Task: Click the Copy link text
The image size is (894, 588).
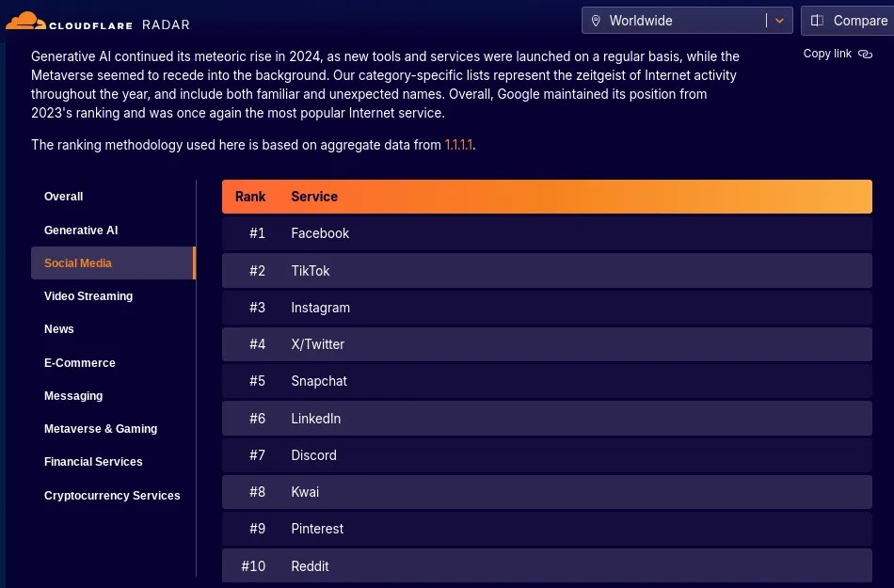Action: (x=827, y=54)
